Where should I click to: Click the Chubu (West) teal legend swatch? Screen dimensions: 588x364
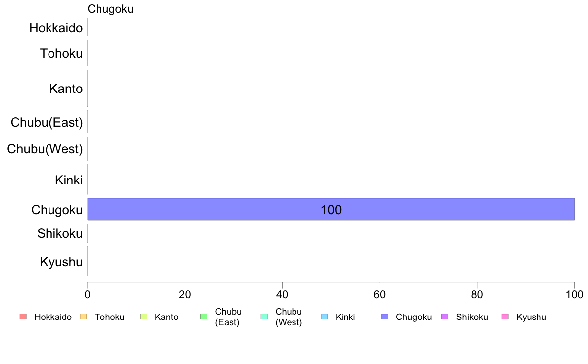[264, 317]
